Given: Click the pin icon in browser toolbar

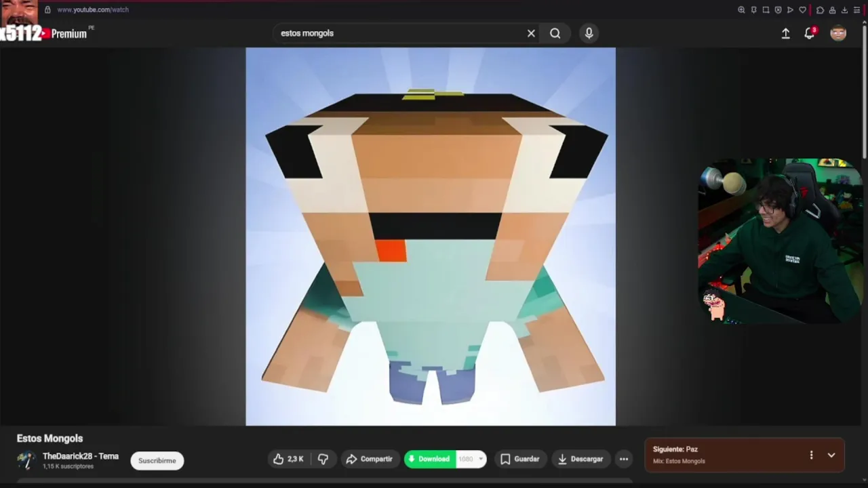Looking at the screenshot, I should click(x=753, y=10).
